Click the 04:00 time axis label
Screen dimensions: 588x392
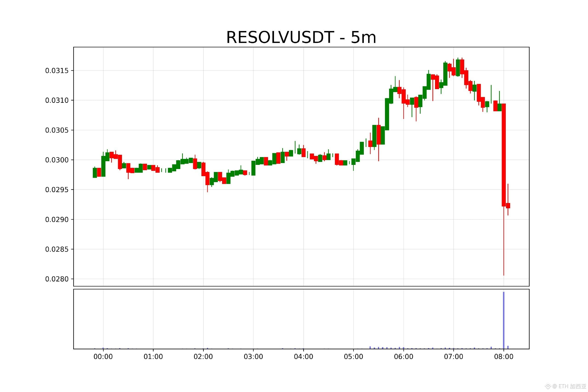[x=303, y=357]
